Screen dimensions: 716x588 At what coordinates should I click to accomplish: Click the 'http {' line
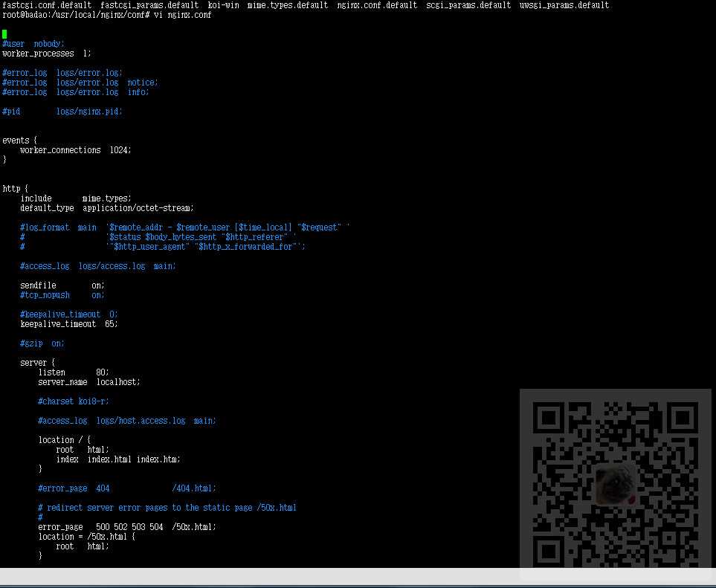tap(15, 189)
